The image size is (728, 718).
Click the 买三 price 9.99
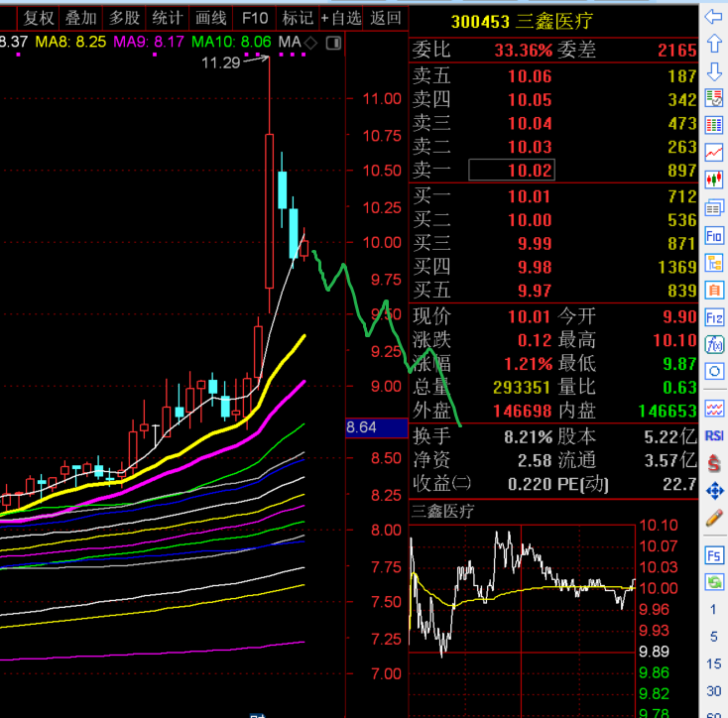tap(535, 244)
